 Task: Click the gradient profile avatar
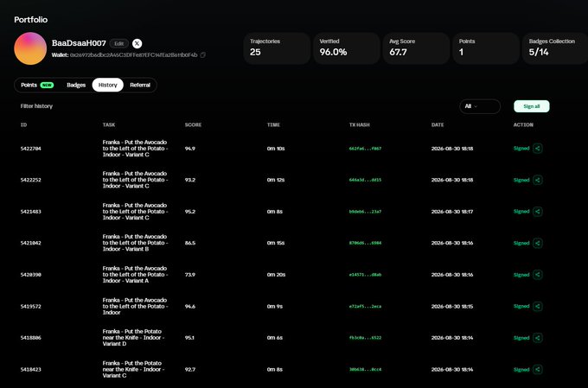click(x=30, y=48)
